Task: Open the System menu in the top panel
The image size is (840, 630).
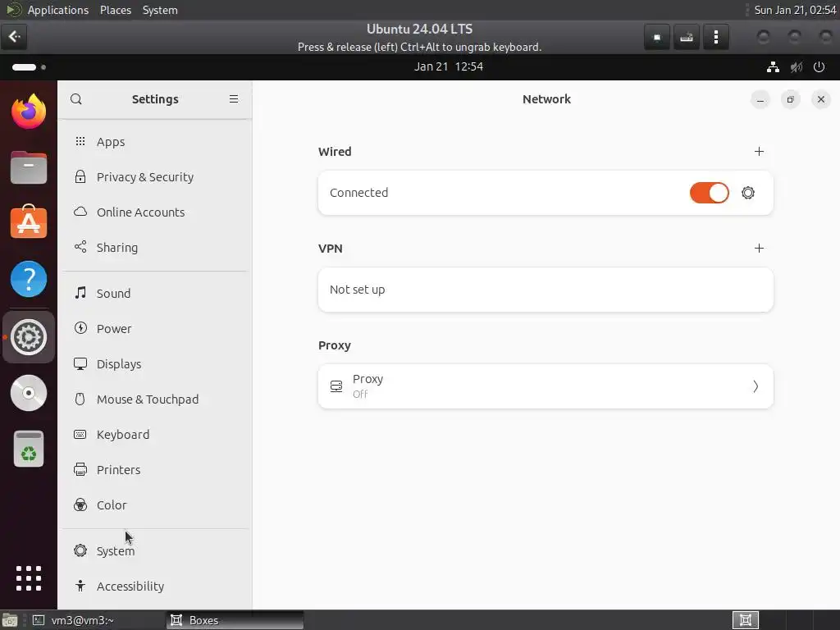Action: pyautogui.click(x=160, y=10)
